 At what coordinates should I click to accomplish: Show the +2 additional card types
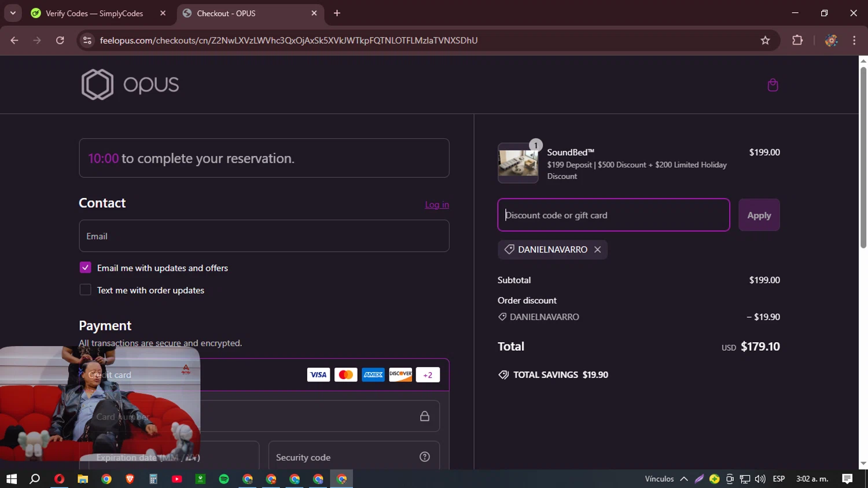pyautogui.click(x=428, y=375)
